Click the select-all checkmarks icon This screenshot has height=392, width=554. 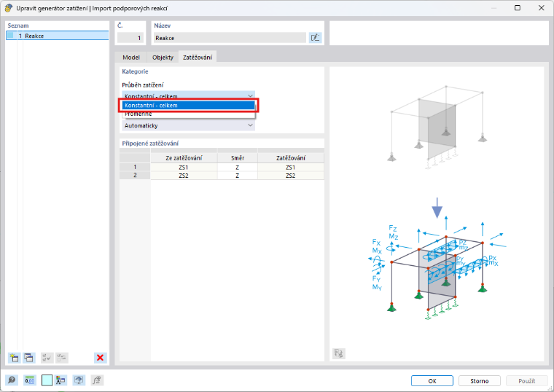click(47, 358)
